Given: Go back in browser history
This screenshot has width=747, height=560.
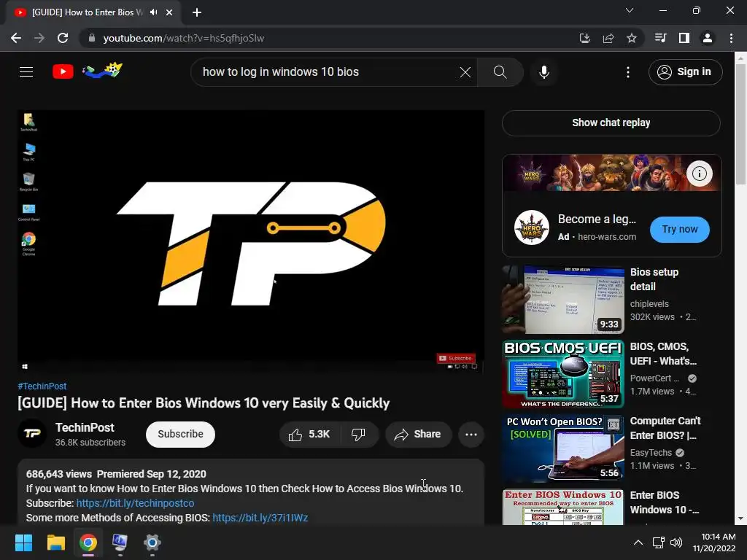Looking at the screenshot, I should pos(16,38).
